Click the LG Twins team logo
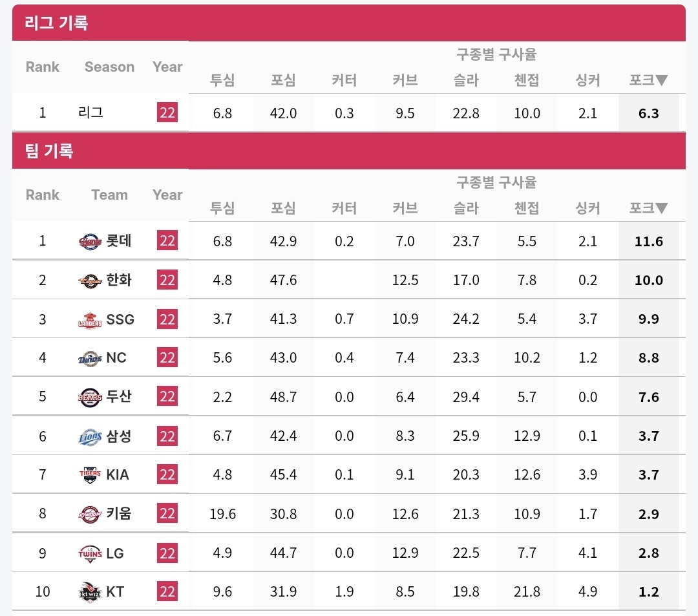Image resolution: width=698 pixels, height=616 pixels. click(x=90, y=553)
